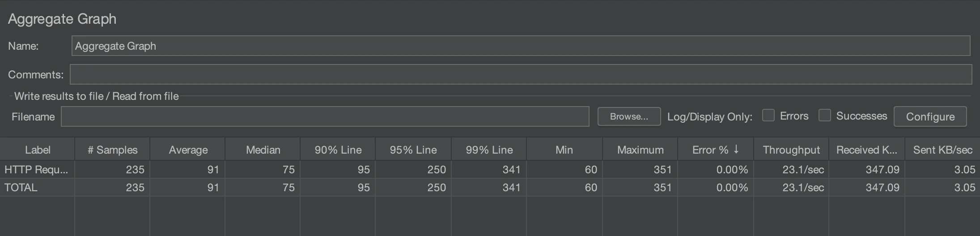Click the 95% Line column header
980x236 pixels.
pyautogui.click(x=413, y=150)
